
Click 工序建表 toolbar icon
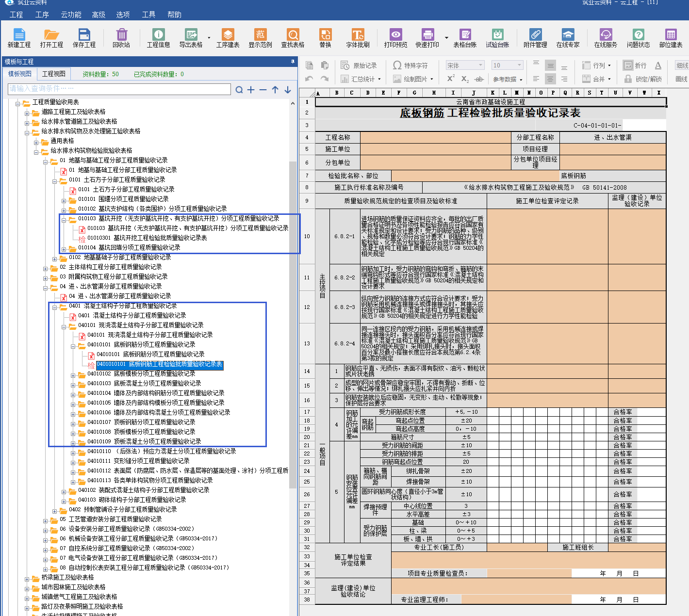(x=228, y=38)
